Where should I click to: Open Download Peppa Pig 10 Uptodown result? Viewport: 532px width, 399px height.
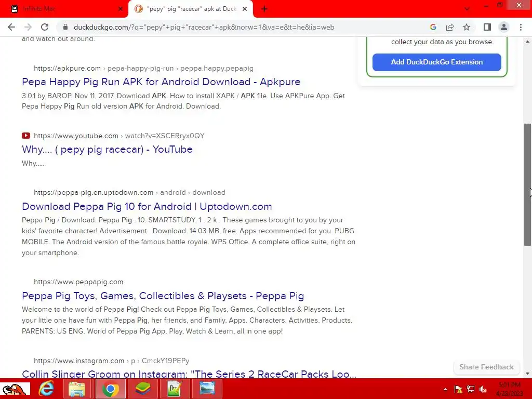[147, 206]
